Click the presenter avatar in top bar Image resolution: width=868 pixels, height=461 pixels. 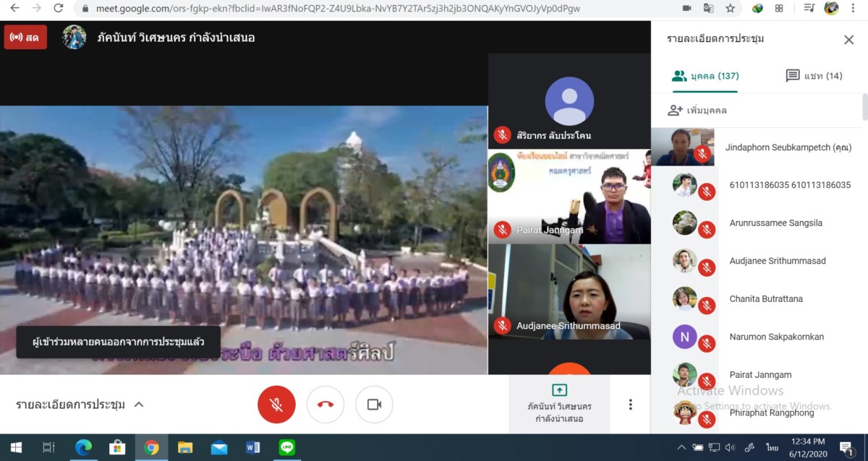pos(74,38)
